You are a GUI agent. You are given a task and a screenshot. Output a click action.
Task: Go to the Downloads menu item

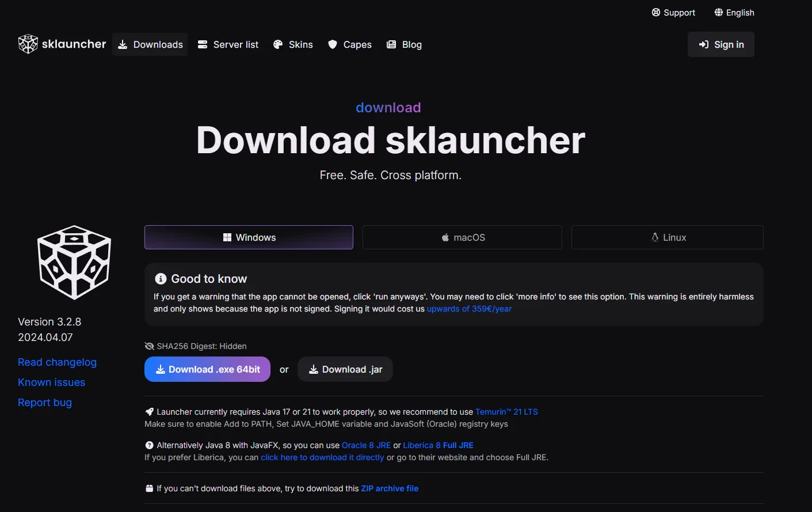[150, 44]
